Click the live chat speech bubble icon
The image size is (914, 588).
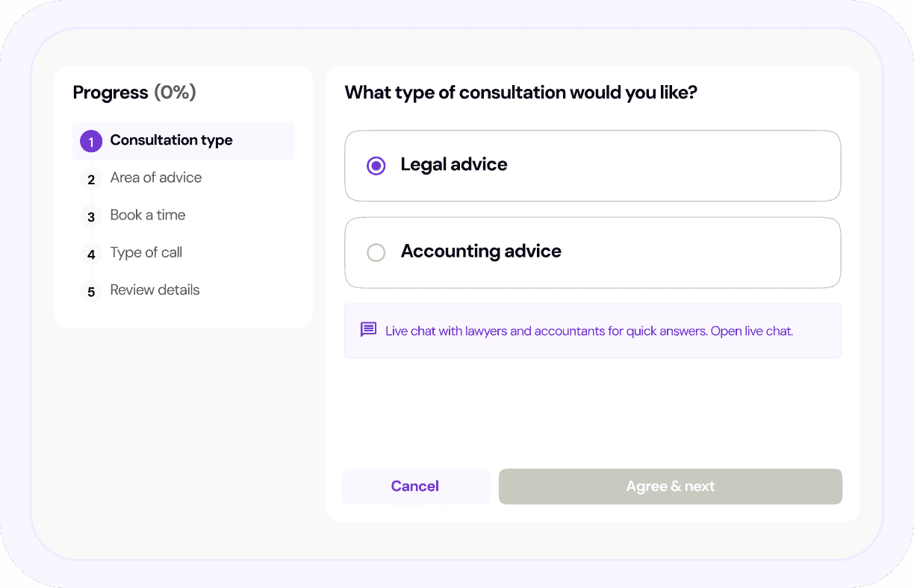coord(368,330)
